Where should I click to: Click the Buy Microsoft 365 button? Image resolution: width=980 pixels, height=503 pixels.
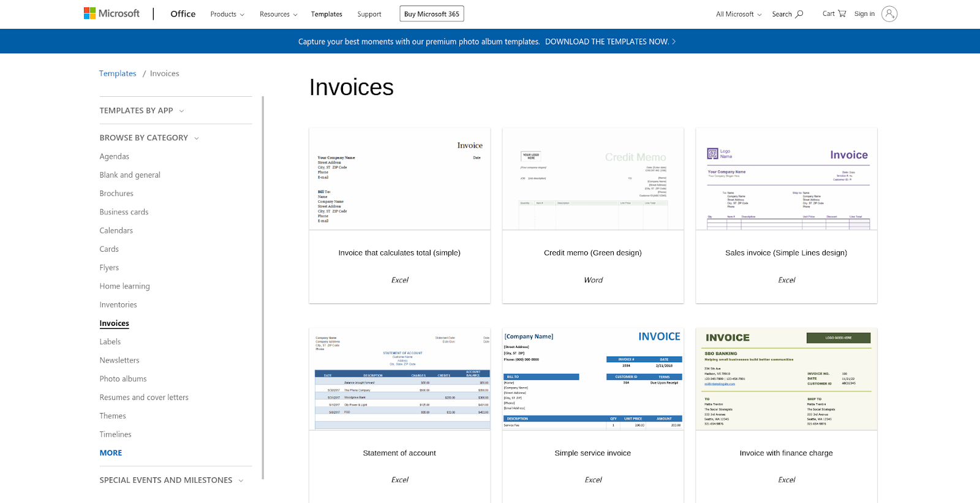point(432,14)
